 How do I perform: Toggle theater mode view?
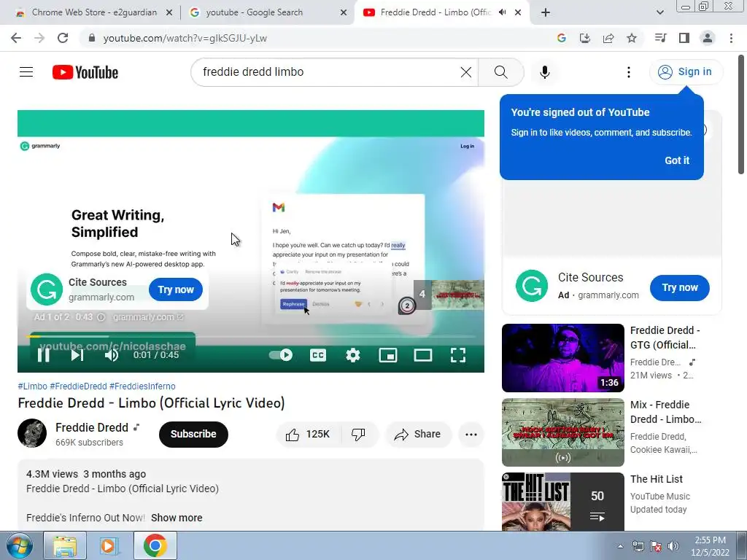pos(422,355)
